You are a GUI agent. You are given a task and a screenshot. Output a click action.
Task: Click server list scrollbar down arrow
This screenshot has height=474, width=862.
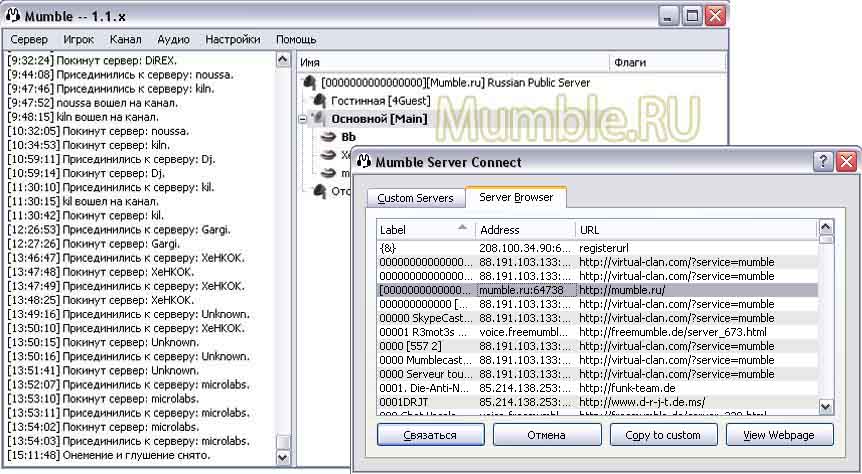(x=826, y=407)
